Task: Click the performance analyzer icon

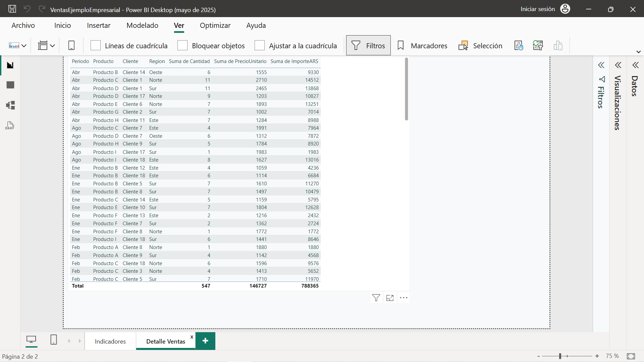Action: [519, 46]
